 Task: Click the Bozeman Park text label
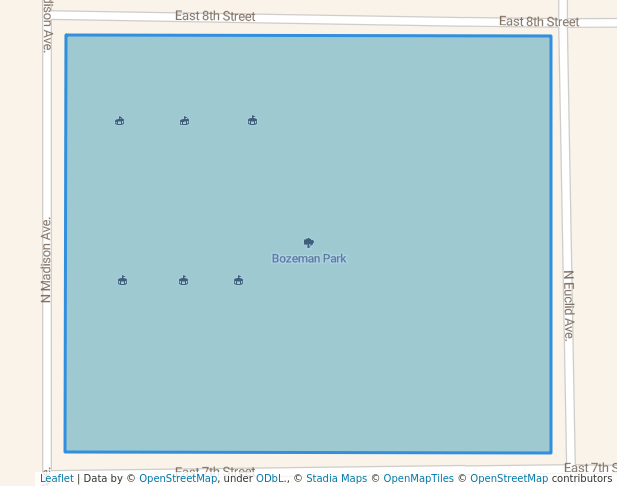point(309,259)
